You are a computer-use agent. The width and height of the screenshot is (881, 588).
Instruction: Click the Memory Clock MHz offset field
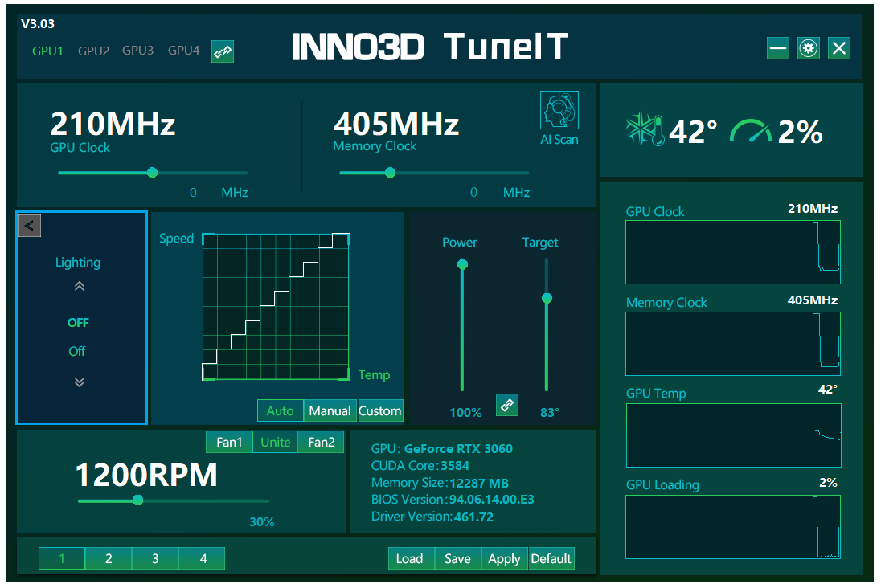tap(473, 193)
